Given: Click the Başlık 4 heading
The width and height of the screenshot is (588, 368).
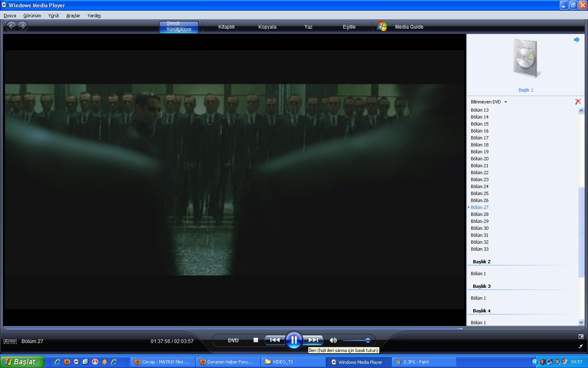Looking at the screenshot, I should pos(482,311).
